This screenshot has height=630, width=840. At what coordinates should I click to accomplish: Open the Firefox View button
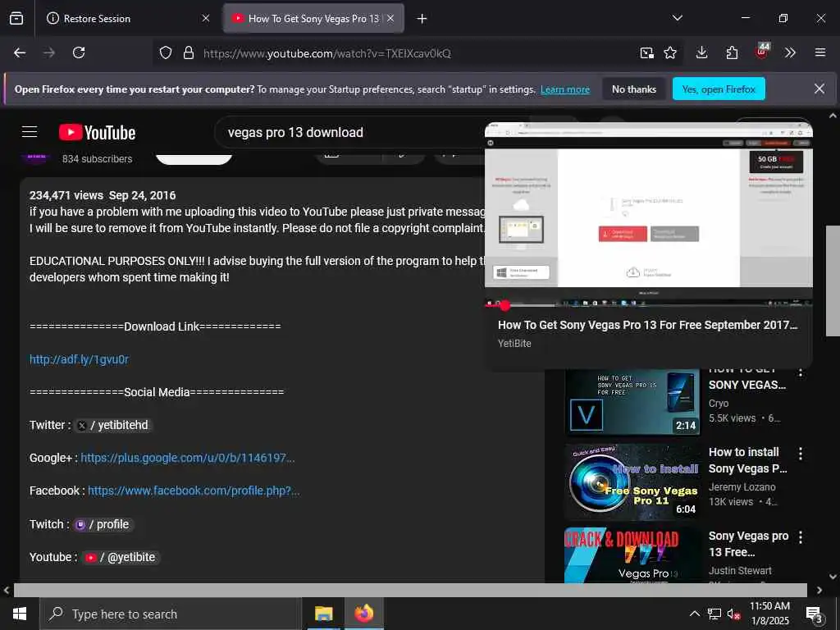16,18
